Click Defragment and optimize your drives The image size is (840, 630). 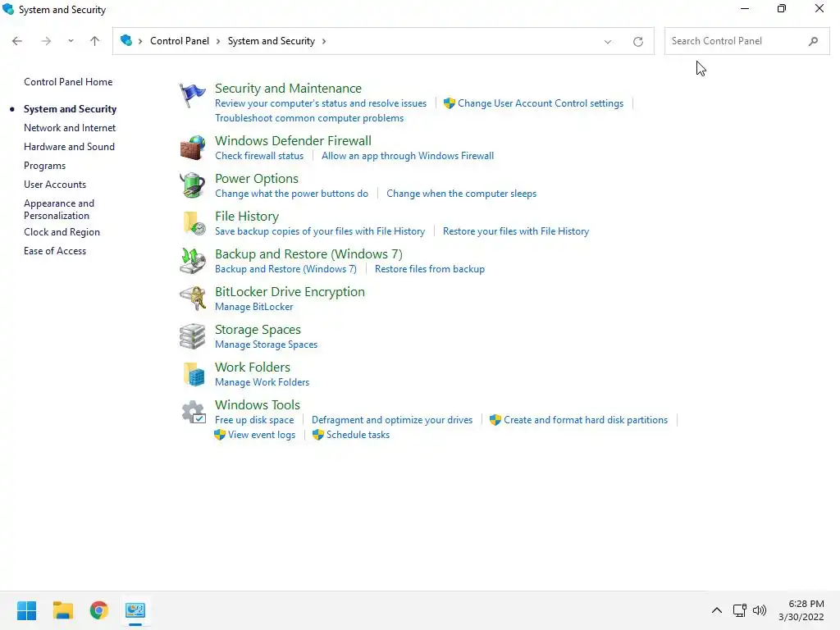[392, 420]
